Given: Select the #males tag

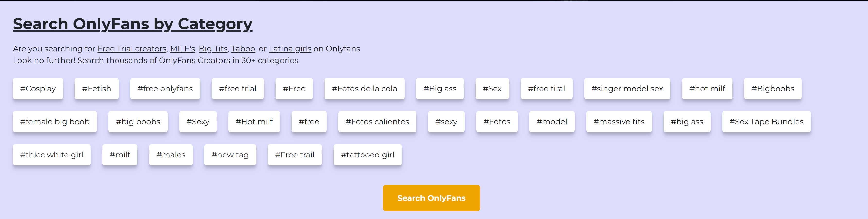Looking at the screenshot, I should click(171, 155).
